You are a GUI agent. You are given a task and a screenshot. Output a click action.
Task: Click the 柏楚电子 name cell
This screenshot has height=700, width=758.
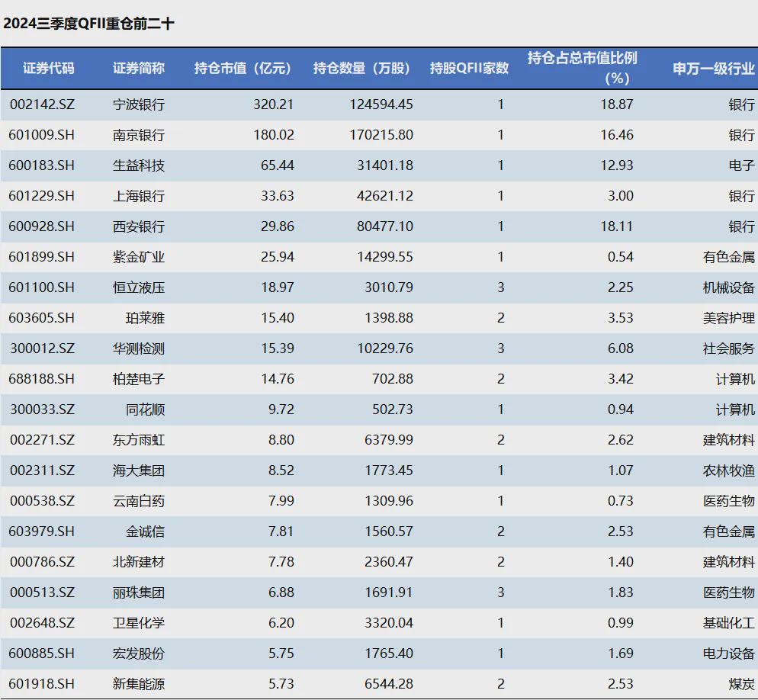[139, 378]
